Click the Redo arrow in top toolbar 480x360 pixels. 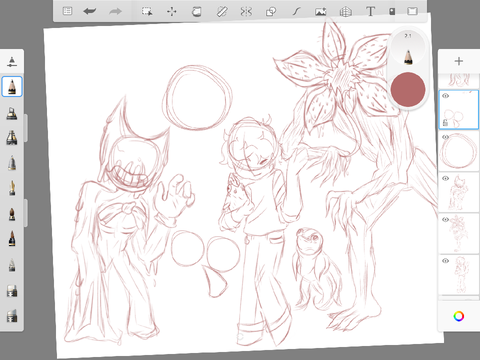point(115,11)
